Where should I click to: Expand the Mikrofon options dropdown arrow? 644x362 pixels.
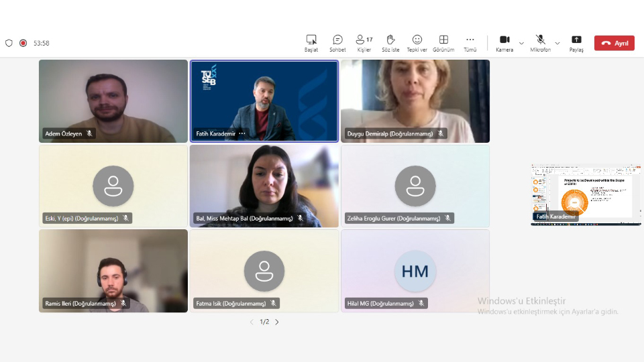coord(557,43)
